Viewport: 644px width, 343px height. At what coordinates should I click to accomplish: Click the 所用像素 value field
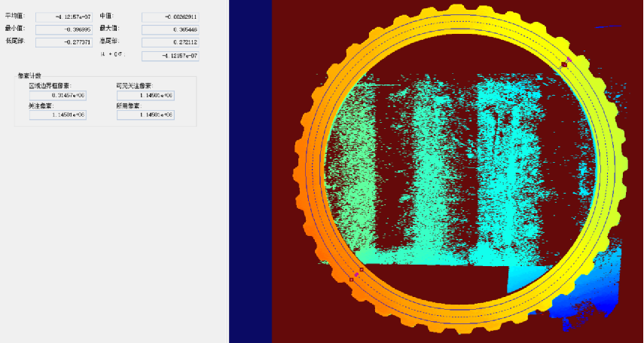(145, 115)
